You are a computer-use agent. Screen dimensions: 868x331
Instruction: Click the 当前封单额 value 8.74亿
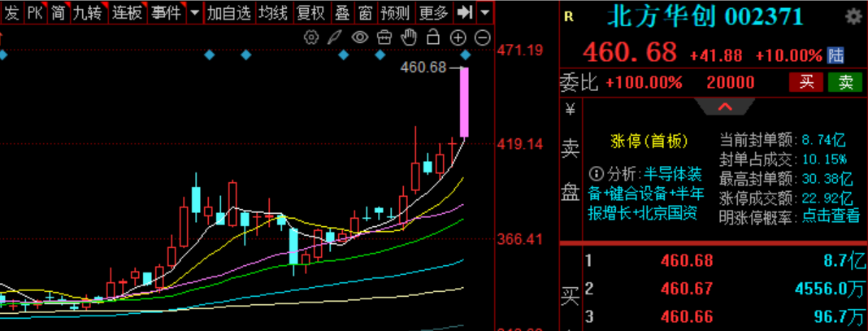click(822, 140)
